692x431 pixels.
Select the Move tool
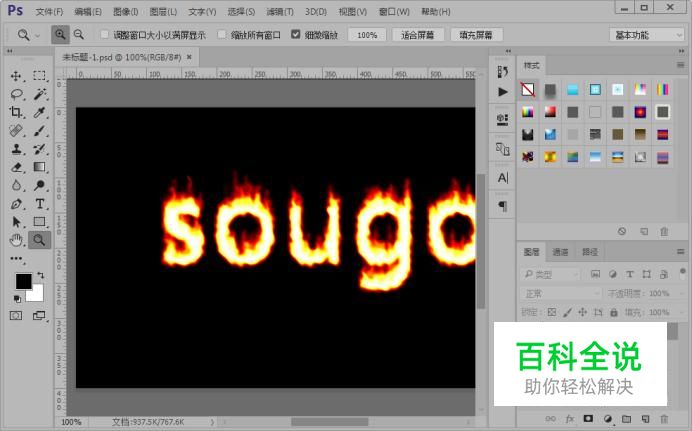pos(16,76)
